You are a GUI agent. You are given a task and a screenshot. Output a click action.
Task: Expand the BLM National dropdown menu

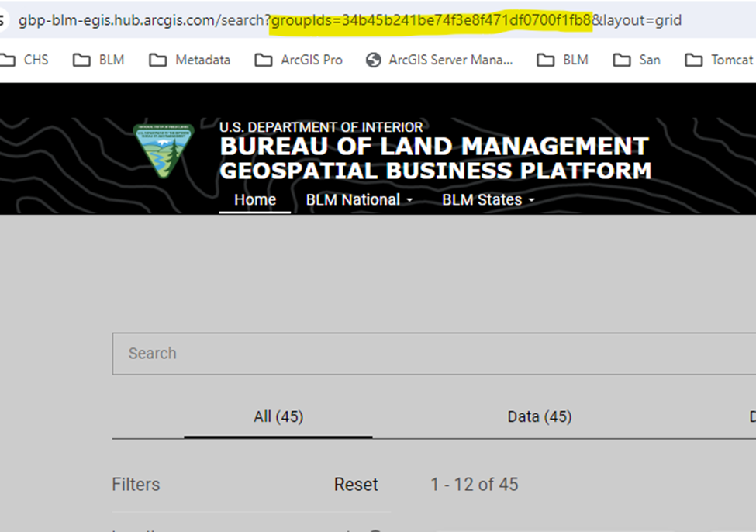click(x=359, y=199)
